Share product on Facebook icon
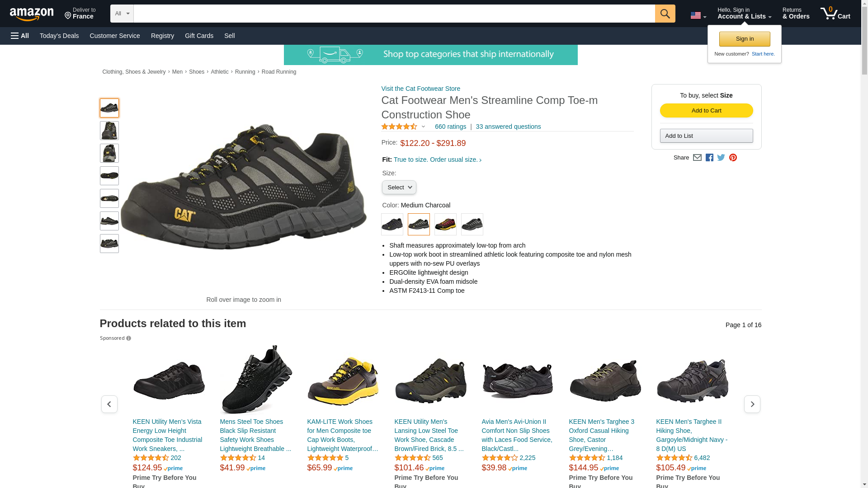 (x=709, y=158)
